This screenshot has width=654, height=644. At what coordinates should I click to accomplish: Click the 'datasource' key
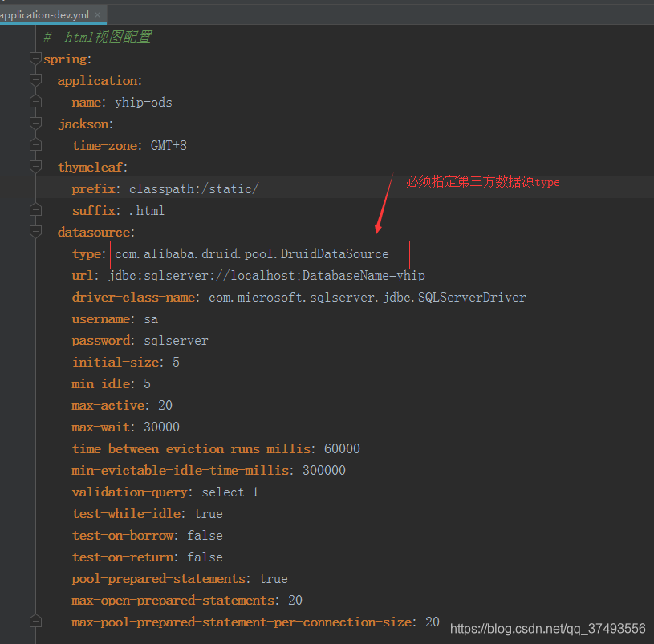coord(94,232)
